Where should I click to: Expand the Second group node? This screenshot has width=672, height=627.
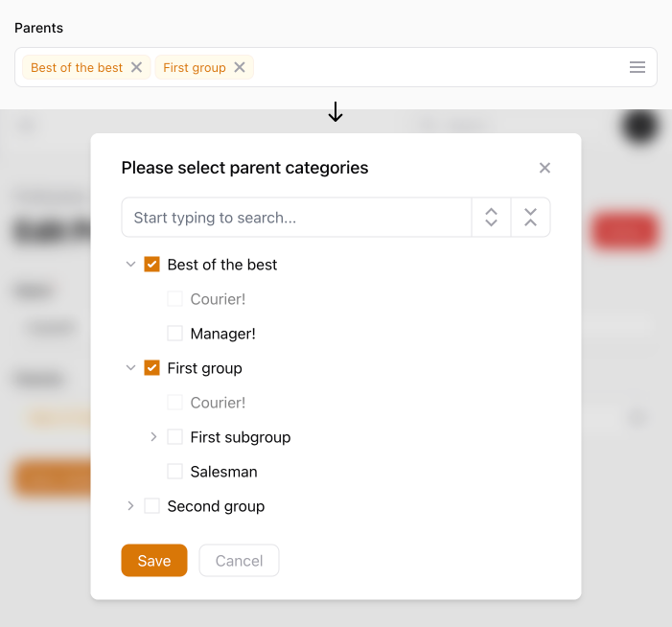coord(130,505)
